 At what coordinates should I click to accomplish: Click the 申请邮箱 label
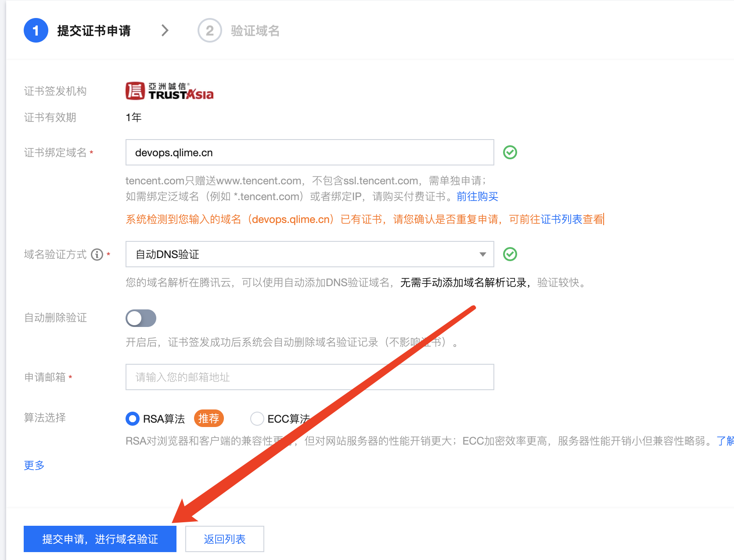point(45,377)
